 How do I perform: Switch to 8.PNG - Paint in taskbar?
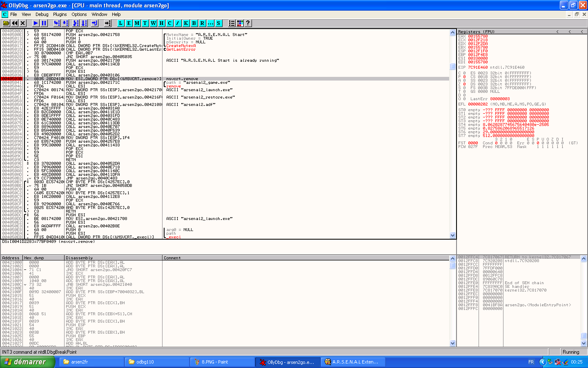click(222, 362)
